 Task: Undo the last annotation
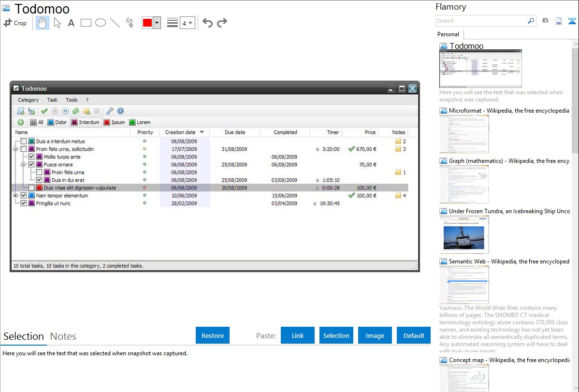pyautogui.click(x=207, y=23)
